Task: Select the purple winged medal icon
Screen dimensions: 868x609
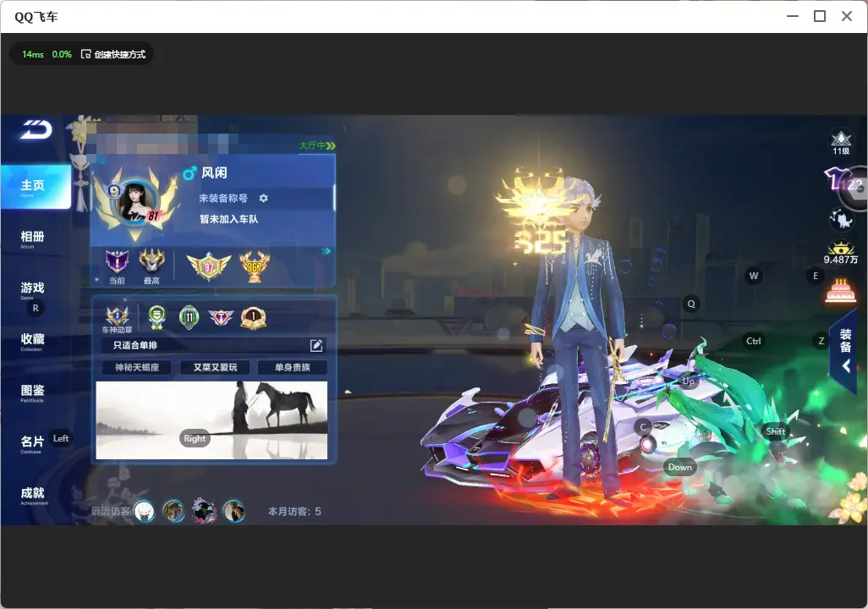Action: [x=221, y=317]
